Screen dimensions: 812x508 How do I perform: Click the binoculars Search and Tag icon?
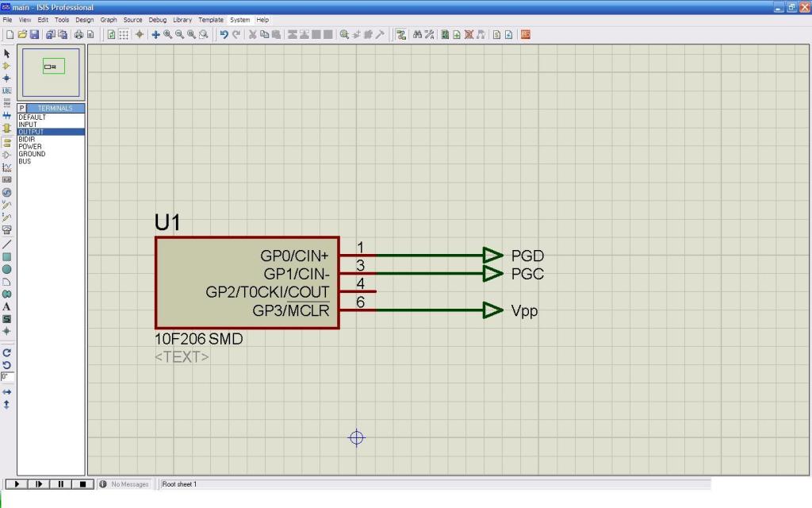pos(417,35)
